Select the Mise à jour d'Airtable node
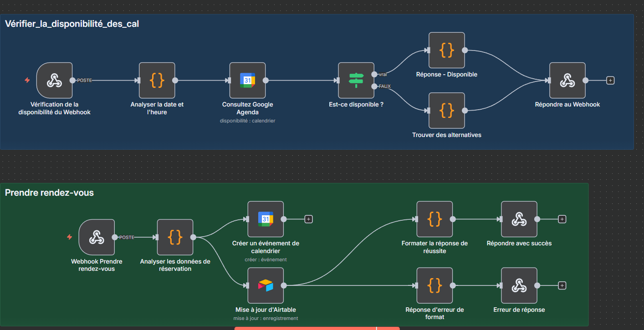Viewport: 644px width, 330px height. pos(266,285)
